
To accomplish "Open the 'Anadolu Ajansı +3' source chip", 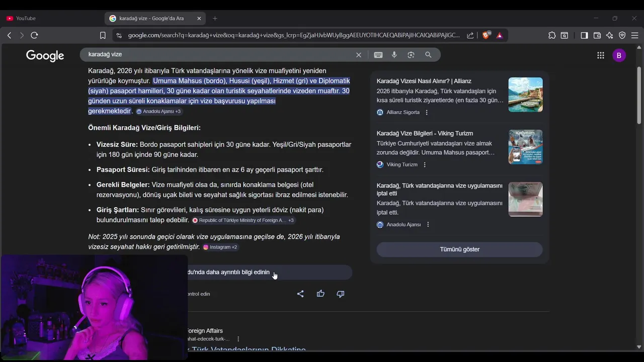I will tap(158, 112).
